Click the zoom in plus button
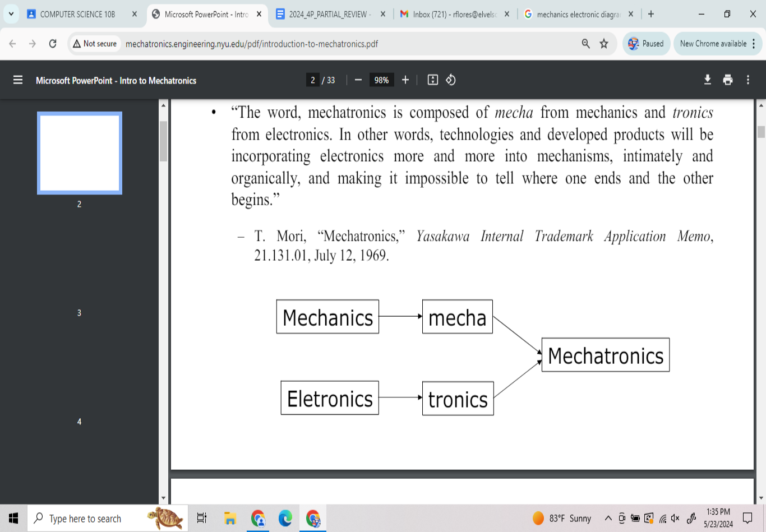This screenshot has height=532, width=766. pos(405,80)
